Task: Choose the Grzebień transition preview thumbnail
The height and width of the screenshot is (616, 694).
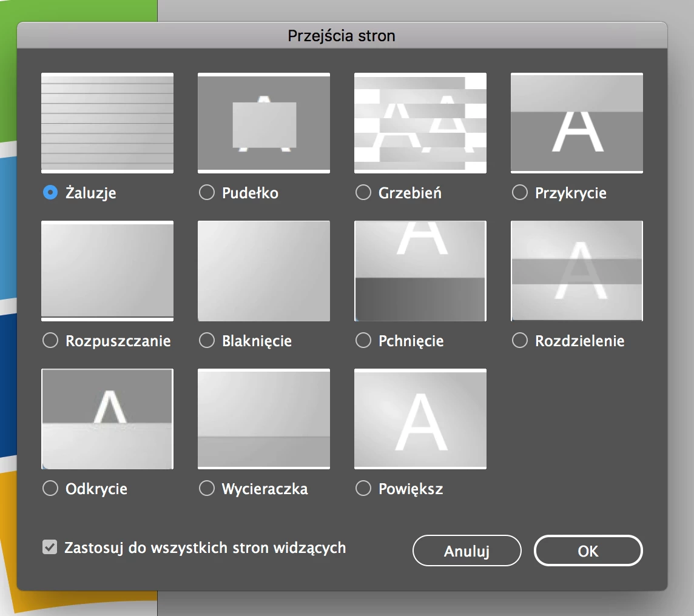Action: pyautogui.click(x=420, y=123)
